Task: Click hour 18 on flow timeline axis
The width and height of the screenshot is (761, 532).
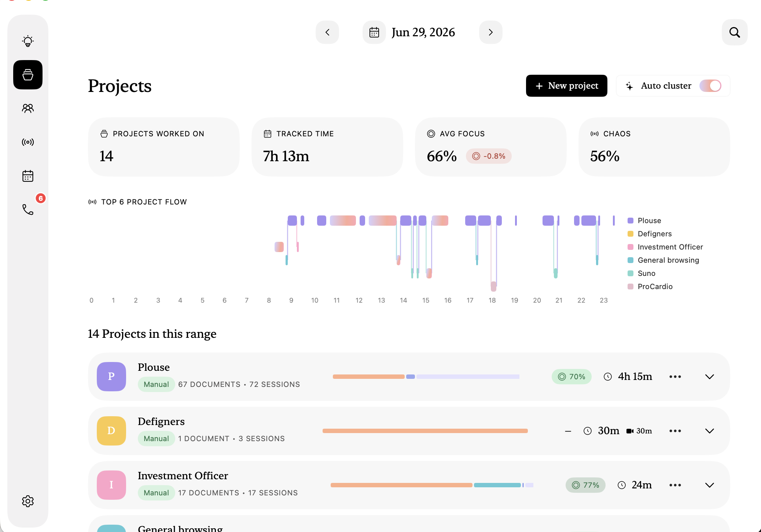Action: tap(492, 300)
